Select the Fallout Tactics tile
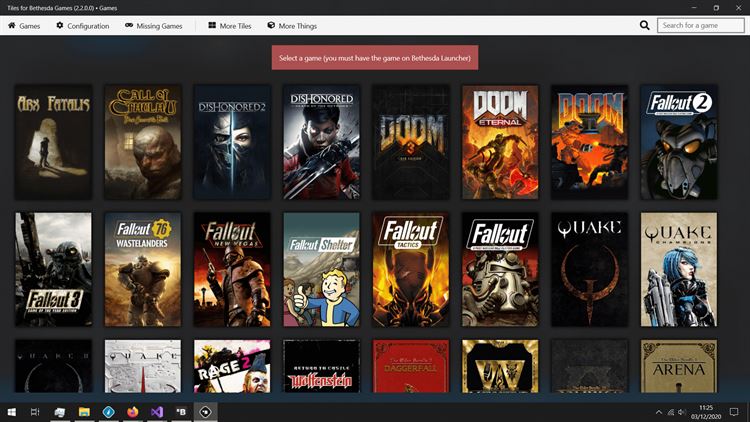This screenshot has height=422, width=750. pyautogui.click(x=411, y=269)
